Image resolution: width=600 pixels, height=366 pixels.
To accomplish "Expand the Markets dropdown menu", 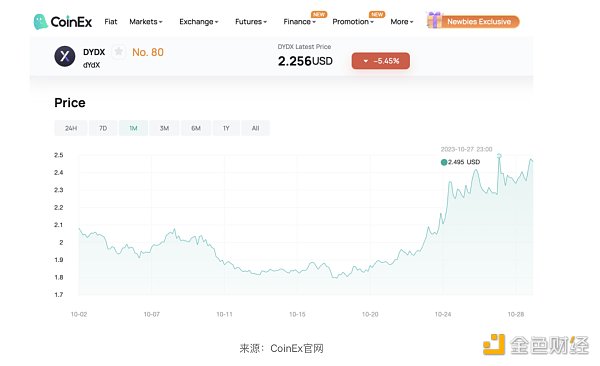I will click(146, 22).
